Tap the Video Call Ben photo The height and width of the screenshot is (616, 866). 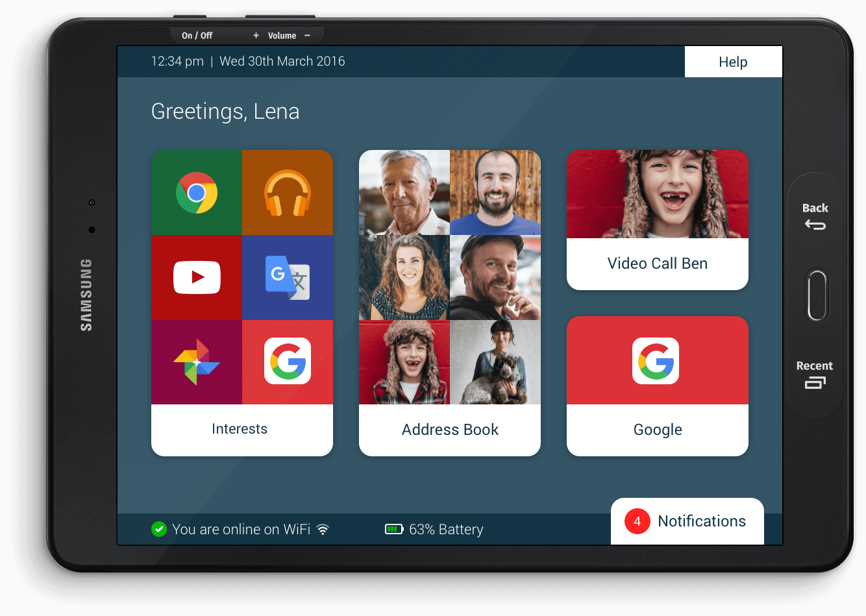(658, 194)
